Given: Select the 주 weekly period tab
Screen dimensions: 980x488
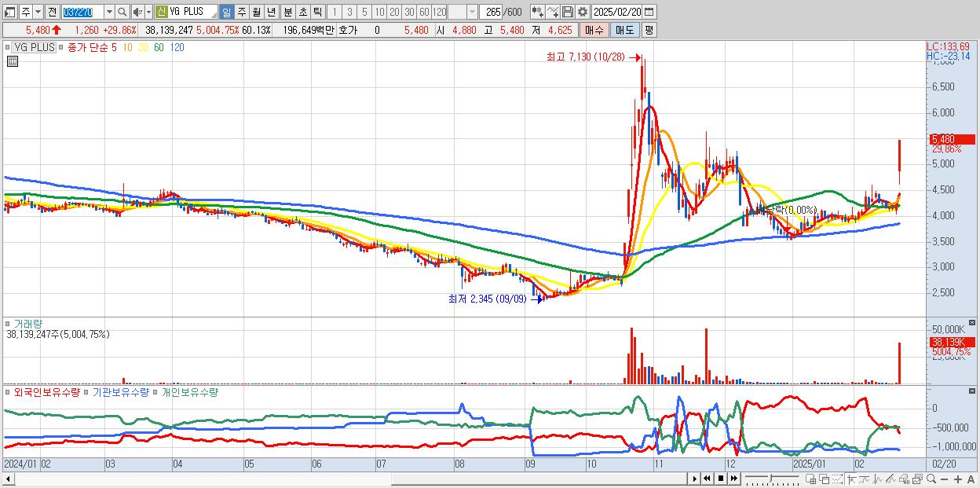Looking at the screenshot, I should [x=241, y=12].
